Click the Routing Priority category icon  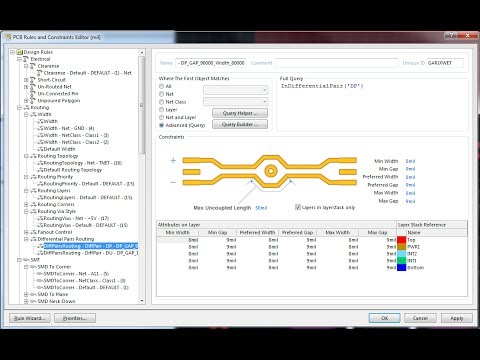pos(33,177)
